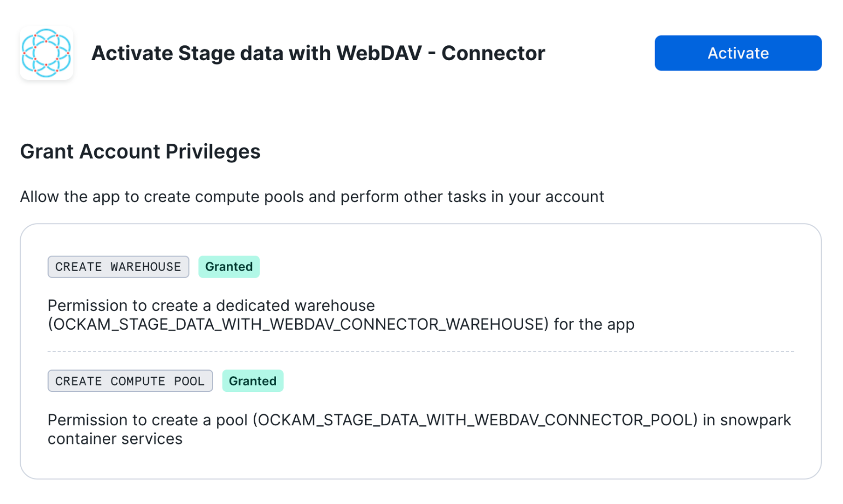Click 'Permission to create a dedicated warehouse' text
The image size is (843, 504).
[211, 306]
